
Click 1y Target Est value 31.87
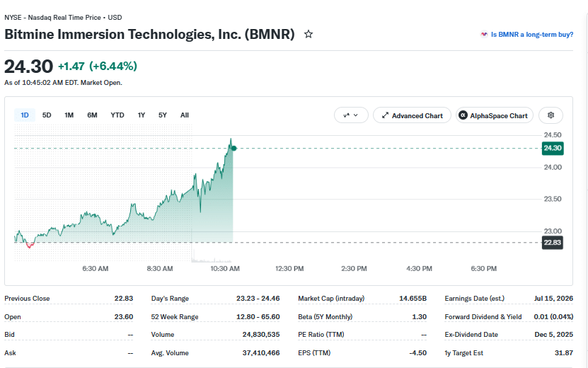coord(564,353)
